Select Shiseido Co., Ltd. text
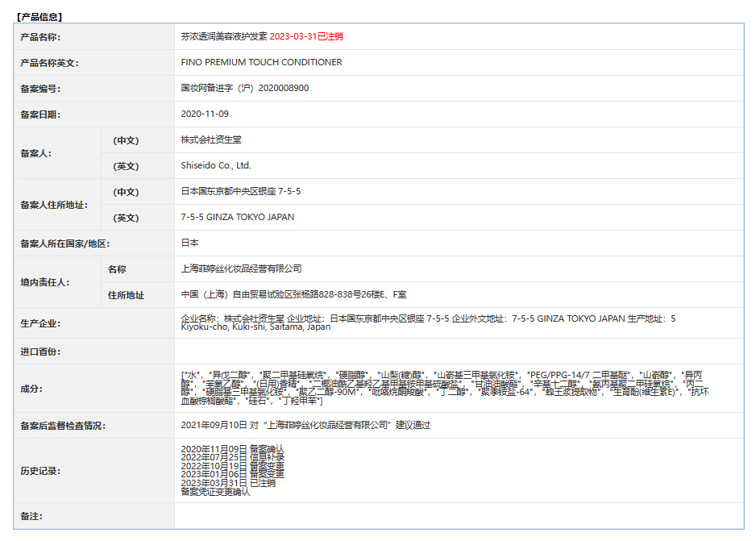The height and width of the screenshot is (541, 756). tap(216, 165)
